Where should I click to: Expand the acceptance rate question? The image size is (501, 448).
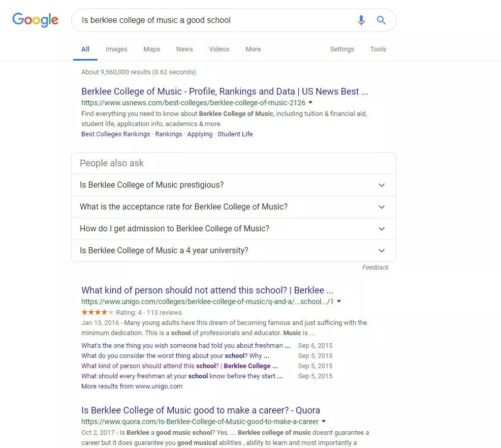pos(234,207)
